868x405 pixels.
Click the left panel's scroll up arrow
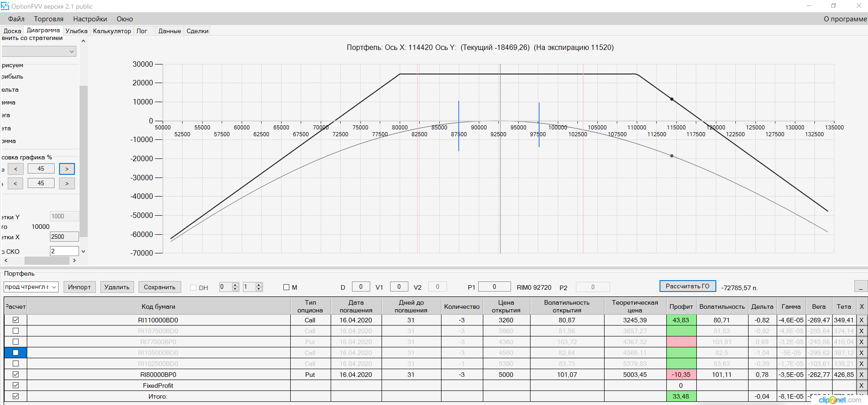[83, 41]
